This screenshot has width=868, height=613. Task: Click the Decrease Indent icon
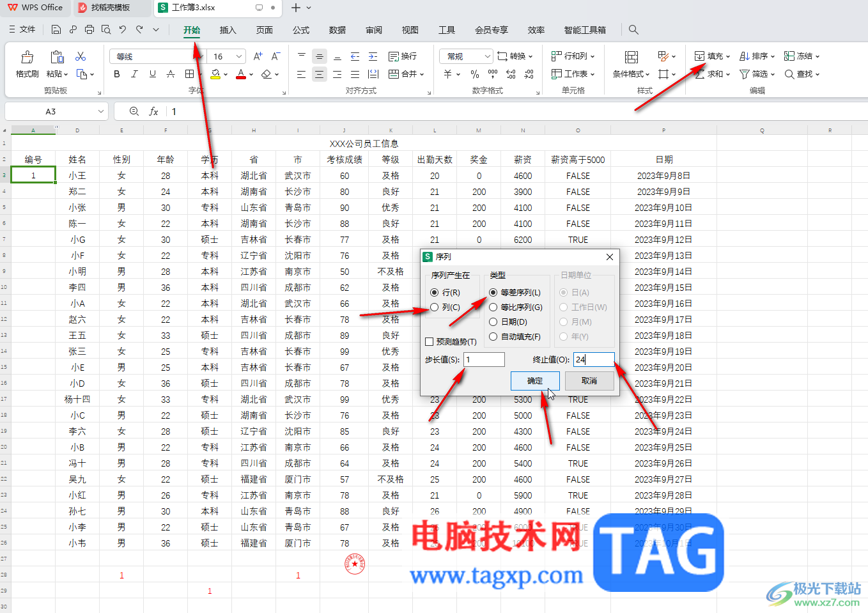point(355,56)
